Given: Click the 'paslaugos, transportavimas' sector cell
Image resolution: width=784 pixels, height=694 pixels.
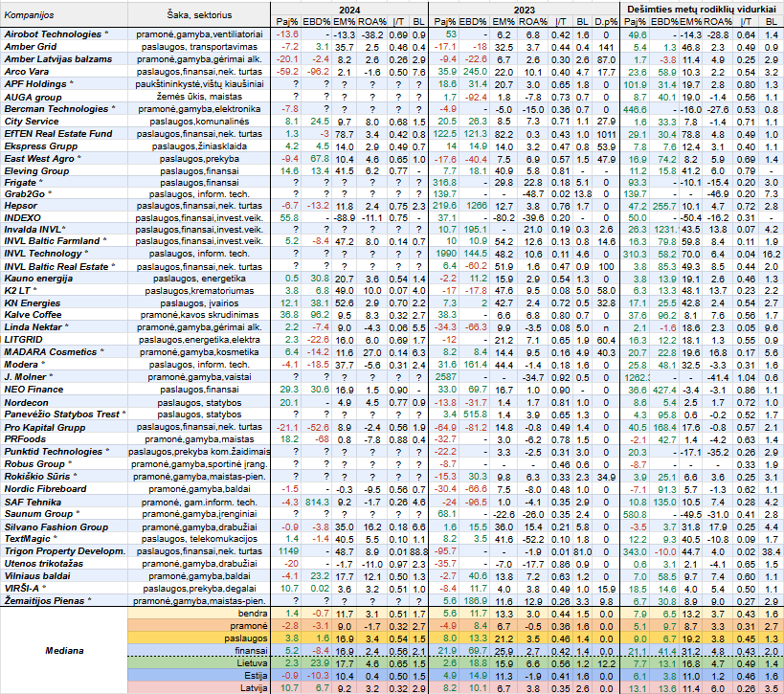Looking at the screenshot, I should tap(199, 47).
